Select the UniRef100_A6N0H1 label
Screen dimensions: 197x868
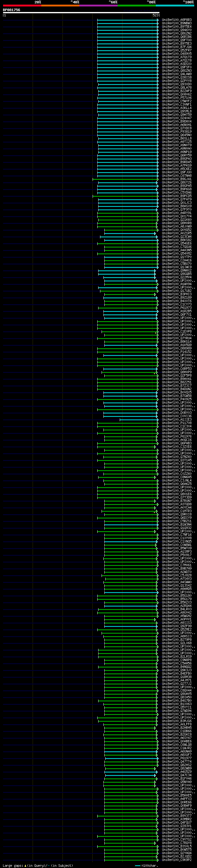[x=177, y=125]
